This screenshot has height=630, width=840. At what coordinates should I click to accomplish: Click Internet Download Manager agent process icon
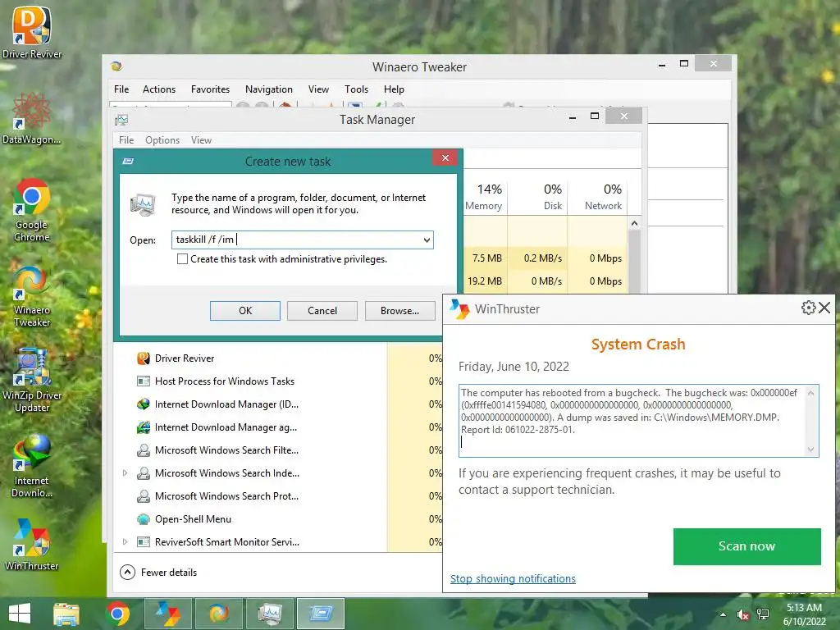coord(143,427)
